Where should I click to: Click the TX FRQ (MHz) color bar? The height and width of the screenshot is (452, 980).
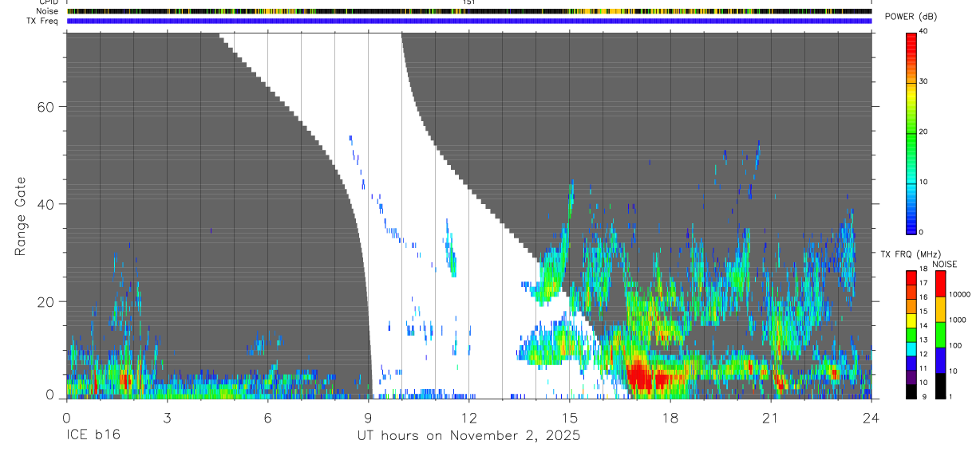911,334
